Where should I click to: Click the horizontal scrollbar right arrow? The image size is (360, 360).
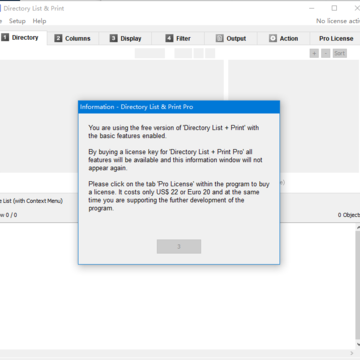click(352, 353)
